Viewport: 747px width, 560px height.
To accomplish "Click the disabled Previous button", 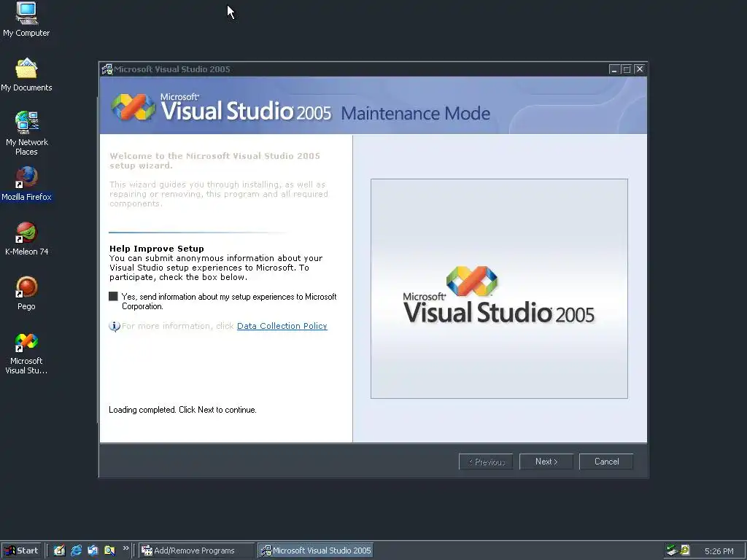I will (x=486, y=462).
